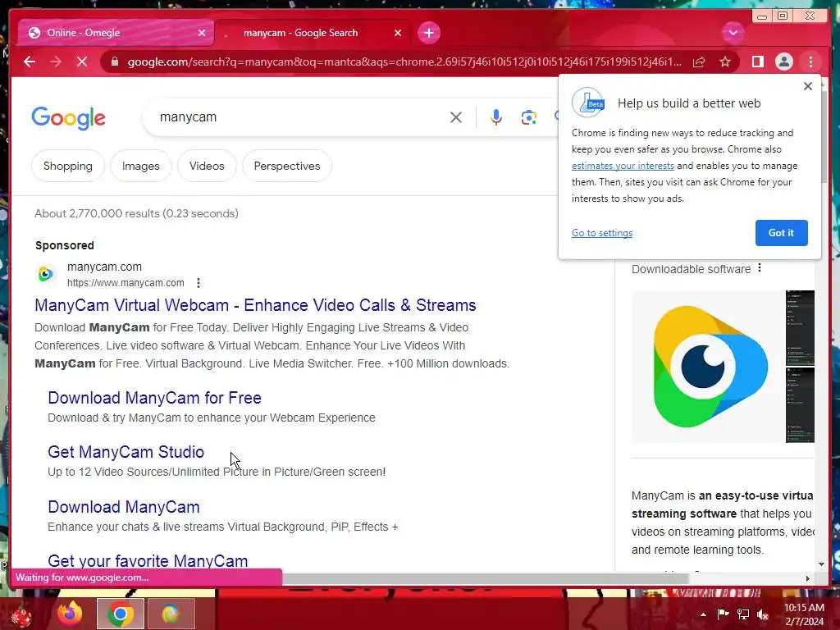
Task: Open the Windows Start button
Action: tap(22, 614)
